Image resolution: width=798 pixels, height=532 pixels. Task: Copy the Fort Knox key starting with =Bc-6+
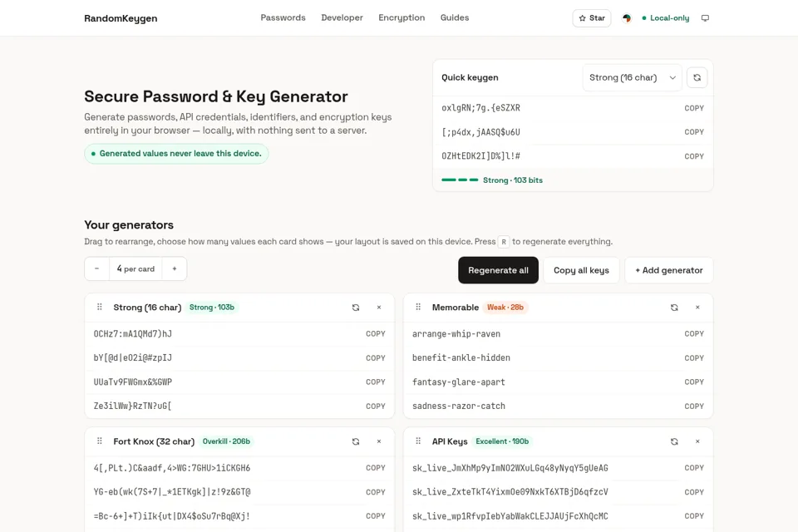click(375, 516)
